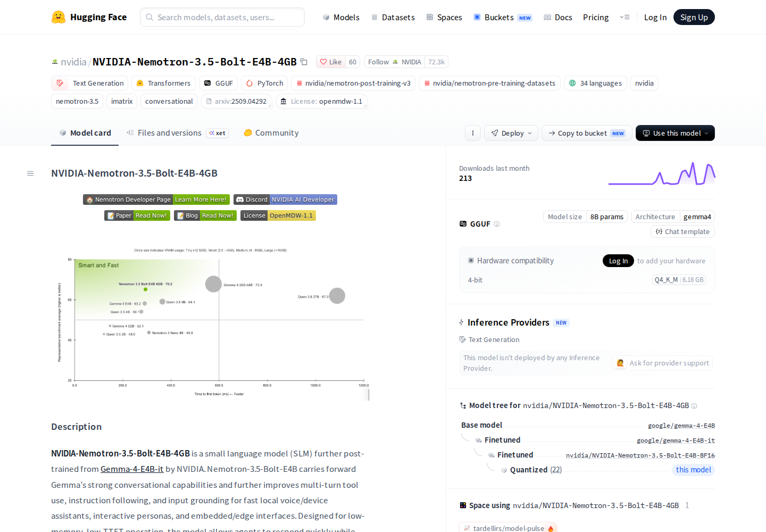Click Copy to bucket button

(587, 133)
